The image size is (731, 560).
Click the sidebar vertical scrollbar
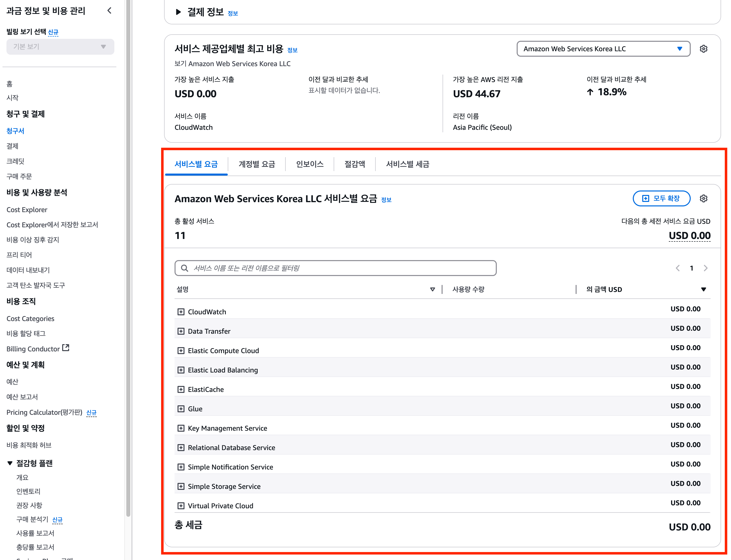click(128, 258)
